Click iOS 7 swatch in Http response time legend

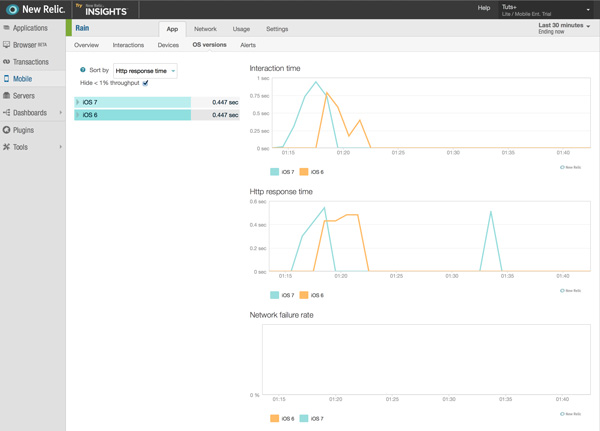[274, 295]
